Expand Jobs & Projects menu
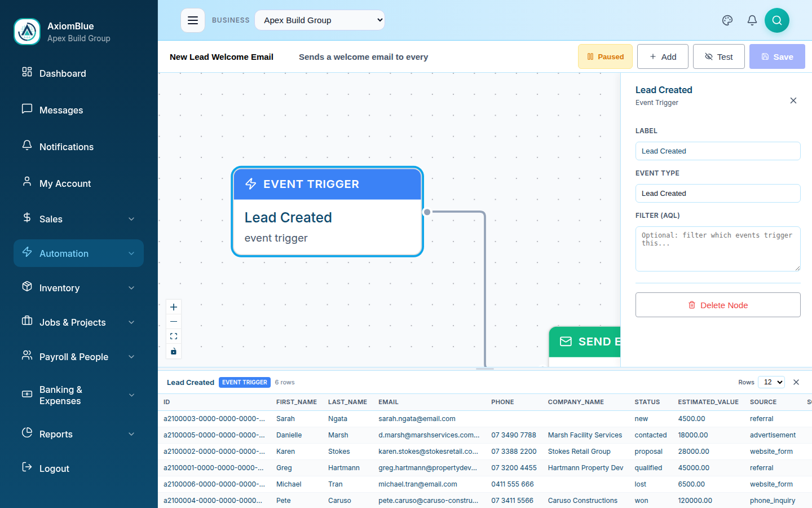812x508 pixels. [x=78, y=322]
